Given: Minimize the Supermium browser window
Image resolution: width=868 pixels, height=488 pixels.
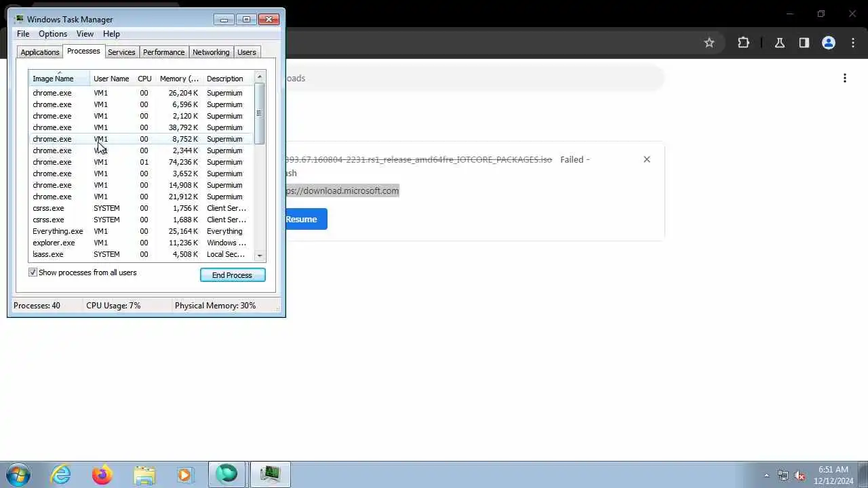Looking at the screenshot, I should pos(790,14).
